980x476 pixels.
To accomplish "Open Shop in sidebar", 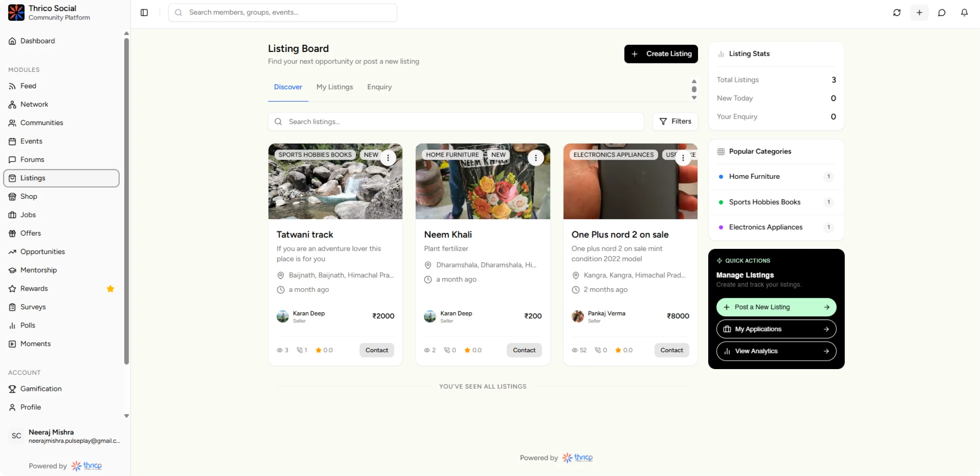I will click(x=61, y=197).
